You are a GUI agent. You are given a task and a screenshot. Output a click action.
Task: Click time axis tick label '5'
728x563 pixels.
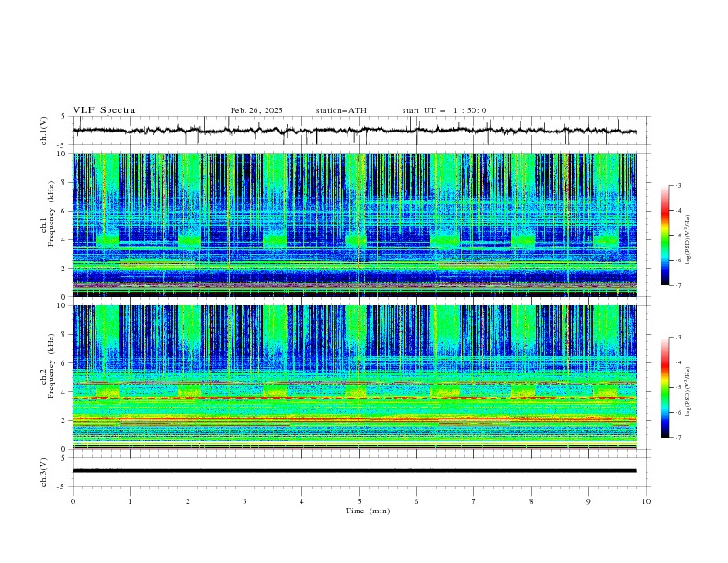pos(359,501)
